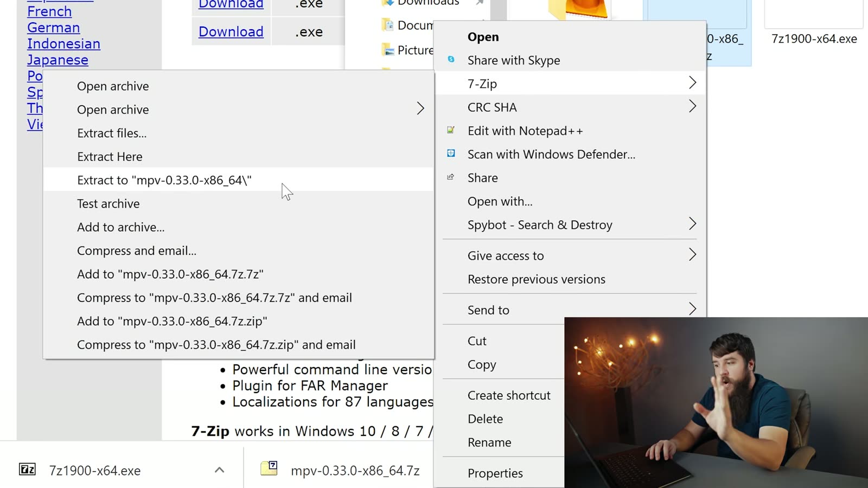Click the Skype icon beside Share with Skype

tap(451, 59)
